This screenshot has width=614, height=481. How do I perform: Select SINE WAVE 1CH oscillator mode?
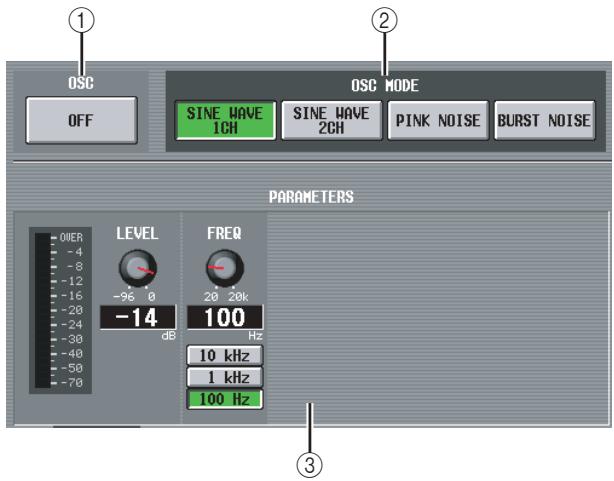[x=225, y=120]
